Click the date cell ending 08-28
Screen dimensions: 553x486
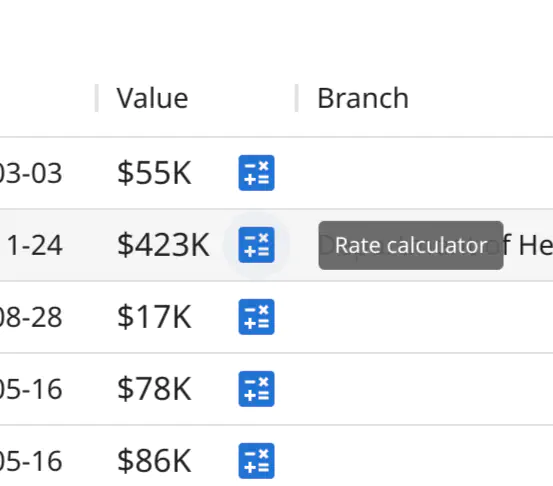[31, 317]
